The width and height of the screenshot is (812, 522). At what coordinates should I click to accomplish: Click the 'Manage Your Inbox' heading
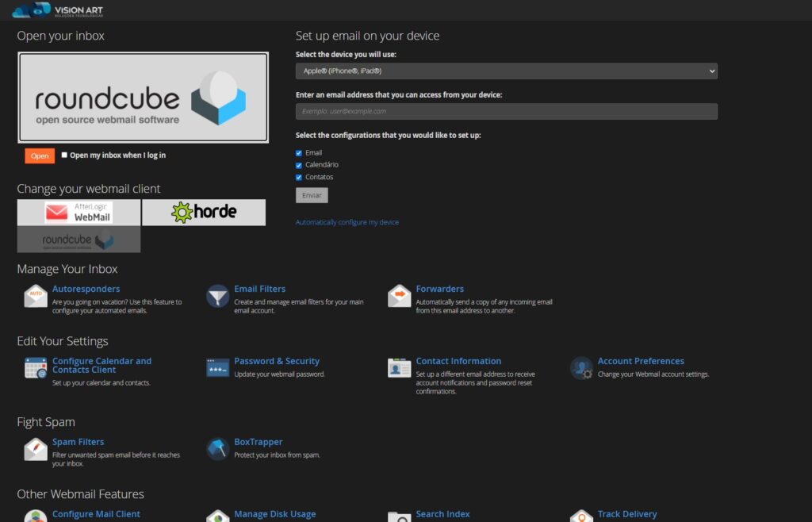click(x=67, y=269)
